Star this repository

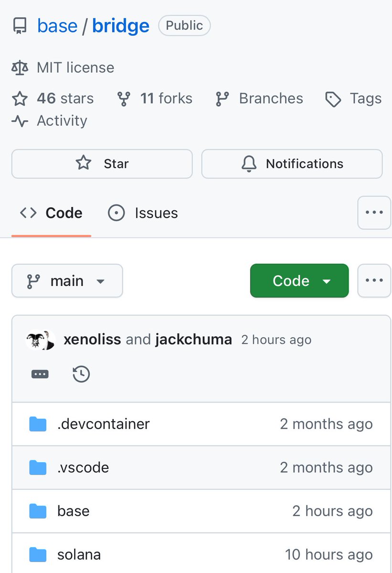click(x=102, y=164)
